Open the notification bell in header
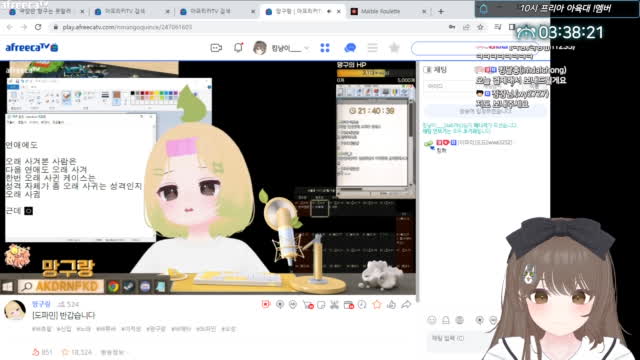640x360 pixels. (238, 48)
